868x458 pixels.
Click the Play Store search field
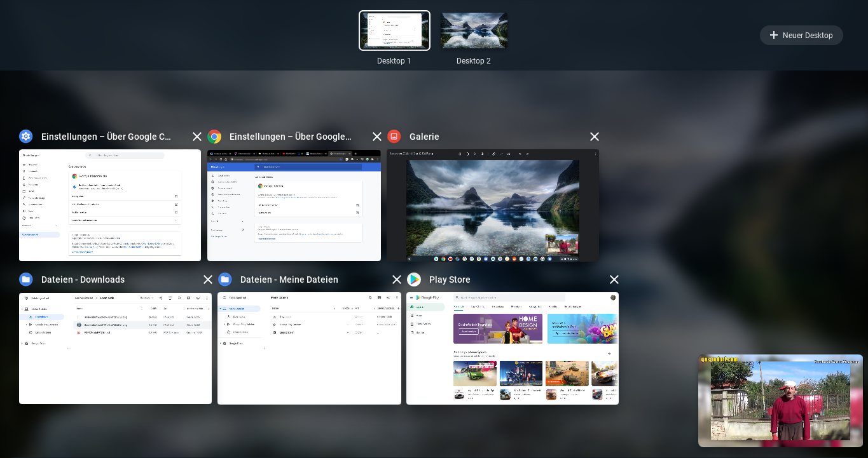coord(509,297)
